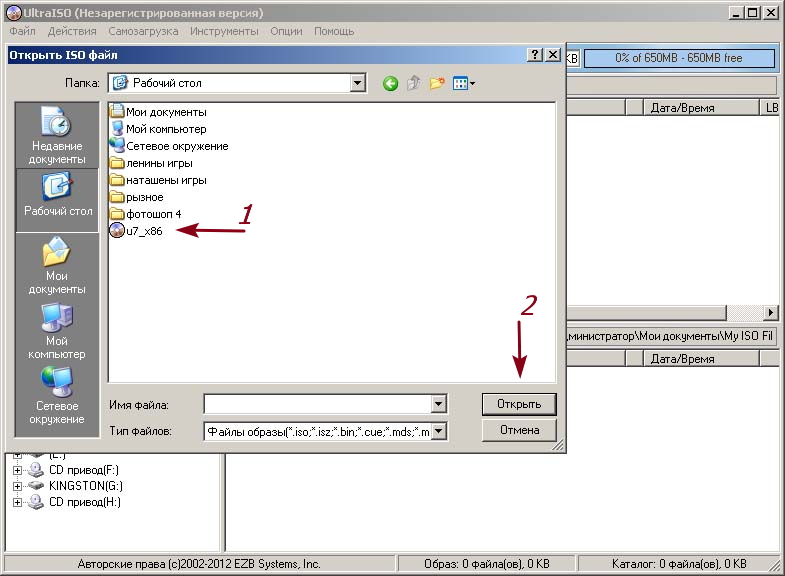Select Сетевое окружение in the file list

(x=169, y=146)
